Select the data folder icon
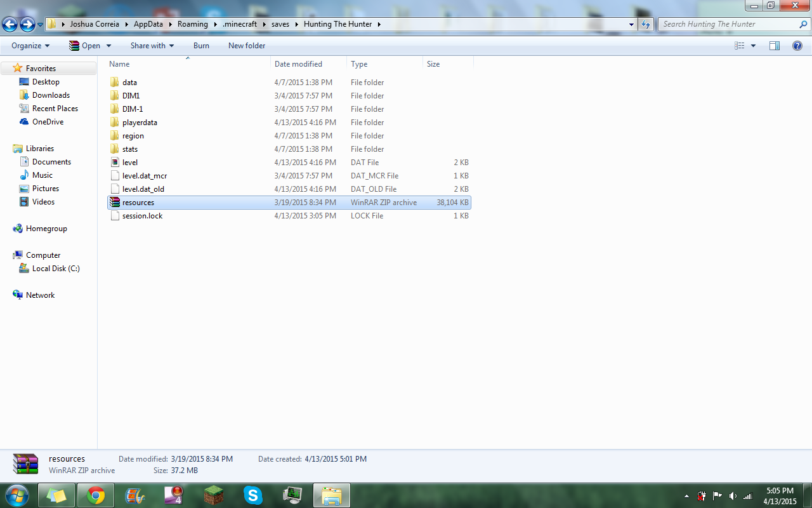812x508 pixels. [114, 83]
